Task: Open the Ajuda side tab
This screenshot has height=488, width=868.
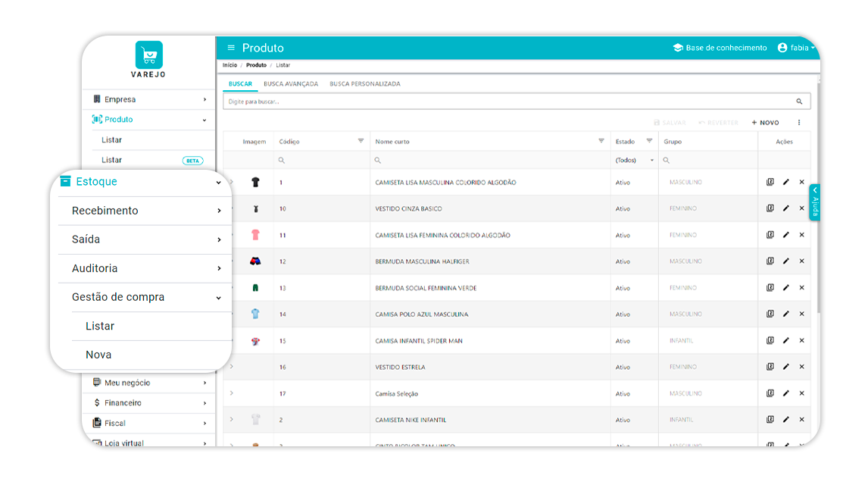Action: tap(815, 203)
